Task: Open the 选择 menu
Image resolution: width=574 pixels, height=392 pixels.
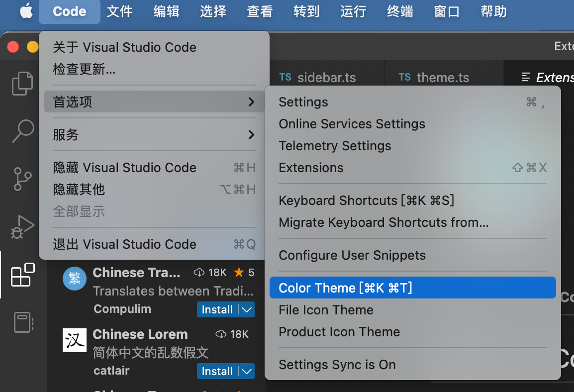Action: pos(213,11)
